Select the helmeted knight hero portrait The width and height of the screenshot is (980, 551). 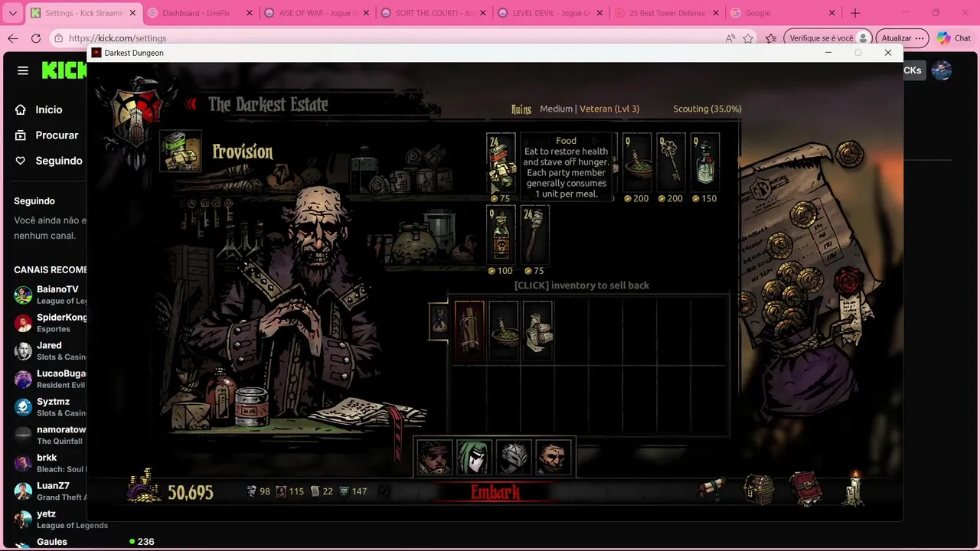coord(514,457)
